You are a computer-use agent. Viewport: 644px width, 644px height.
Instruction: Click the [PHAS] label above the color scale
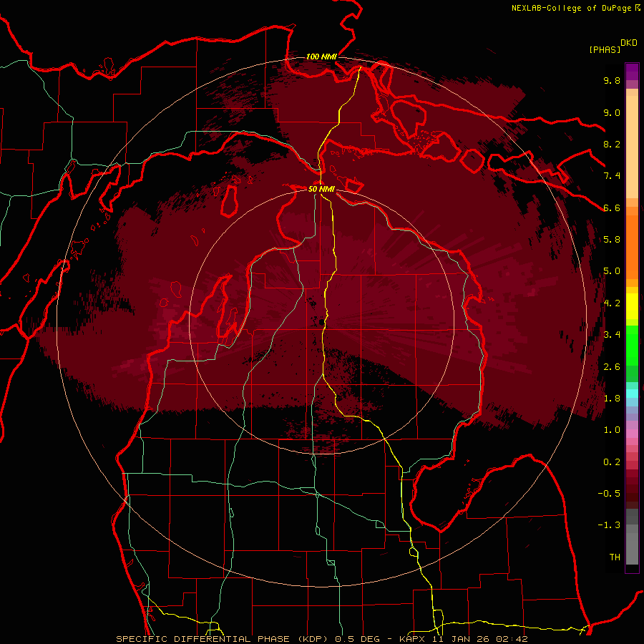point(605,49)
